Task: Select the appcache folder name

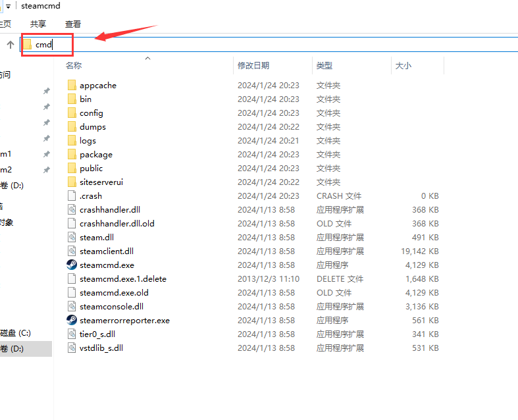Action: pos(98,86)
